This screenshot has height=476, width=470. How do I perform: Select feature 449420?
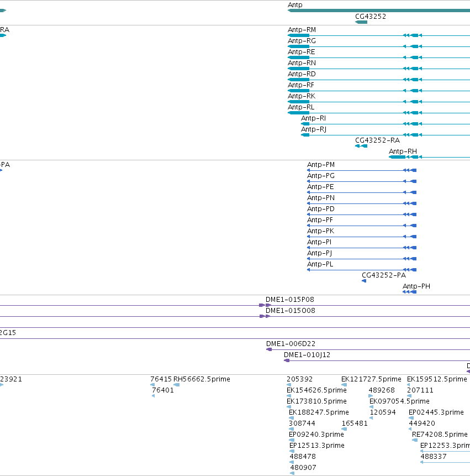[422, 423]
